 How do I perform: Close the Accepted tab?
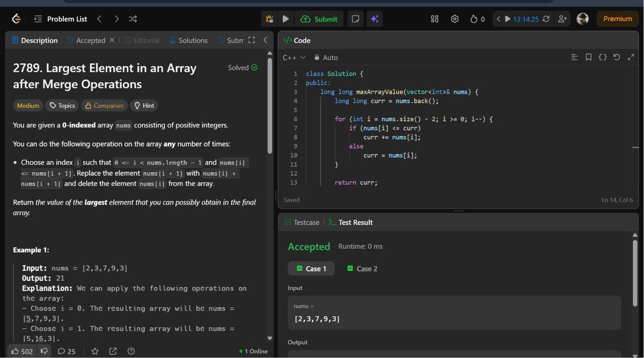click(x=112, y=40)
